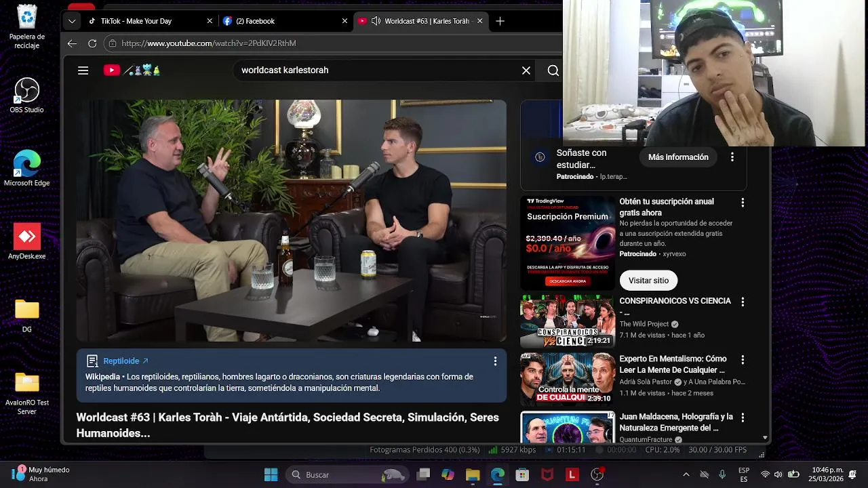Mute the Worldcast tab via speaker icon

tap(376, 21)
